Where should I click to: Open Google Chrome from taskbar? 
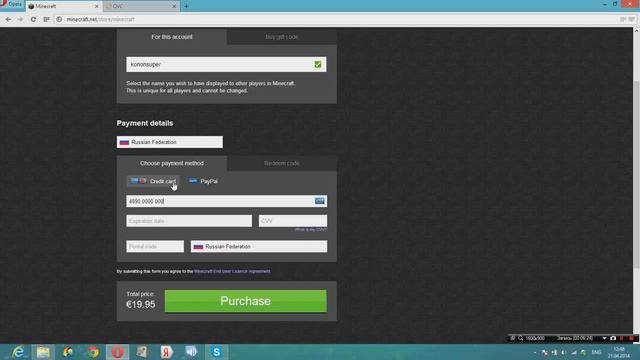[x=93, y=352]
